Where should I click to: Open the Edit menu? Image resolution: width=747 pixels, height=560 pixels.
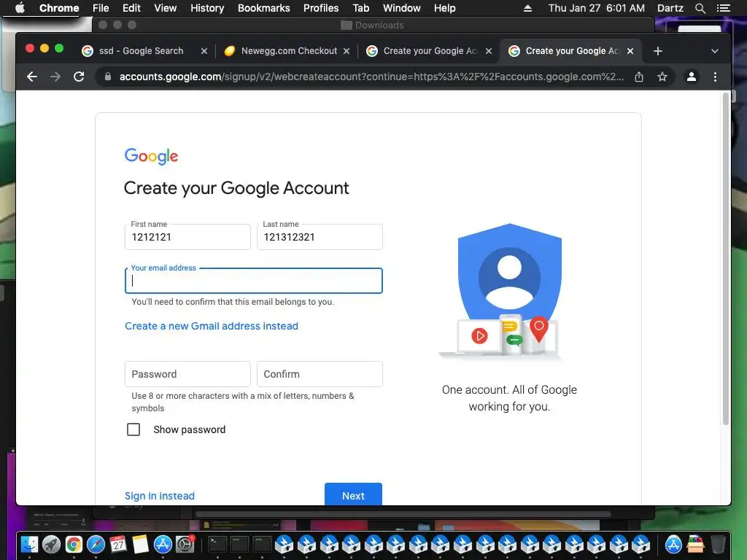click(131, 8)
